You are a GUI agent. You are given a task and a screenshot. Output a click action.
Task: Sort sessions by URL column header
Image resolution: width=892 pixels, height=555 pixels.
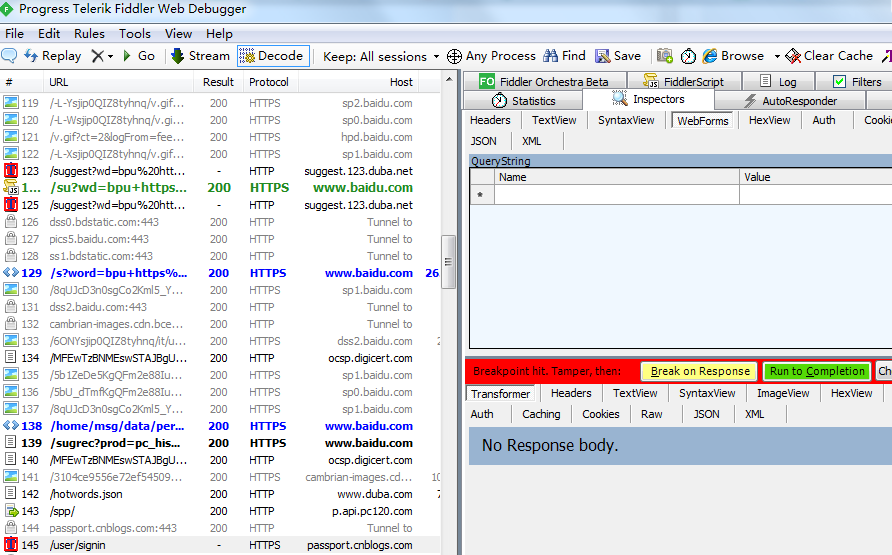click(118, 82)
